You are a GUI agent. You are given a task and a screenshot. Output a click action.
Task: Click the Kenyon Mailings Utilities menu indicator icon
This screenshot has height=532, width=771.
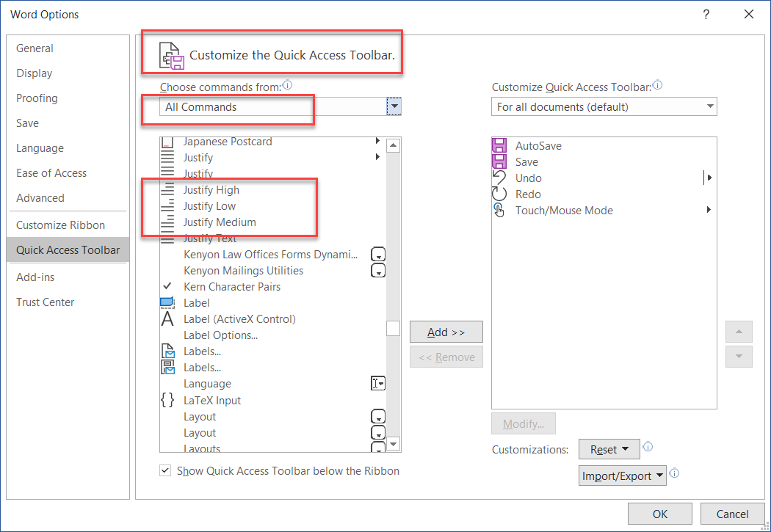(377, 271)
